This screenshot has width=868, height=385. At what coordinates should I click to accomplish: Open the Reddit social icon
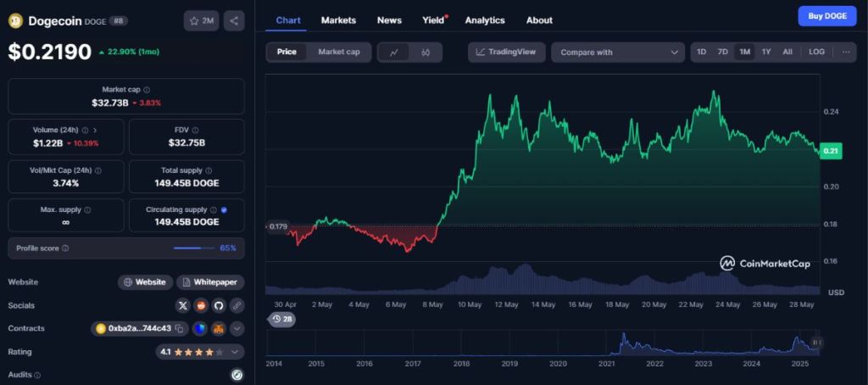coord(201,305)
